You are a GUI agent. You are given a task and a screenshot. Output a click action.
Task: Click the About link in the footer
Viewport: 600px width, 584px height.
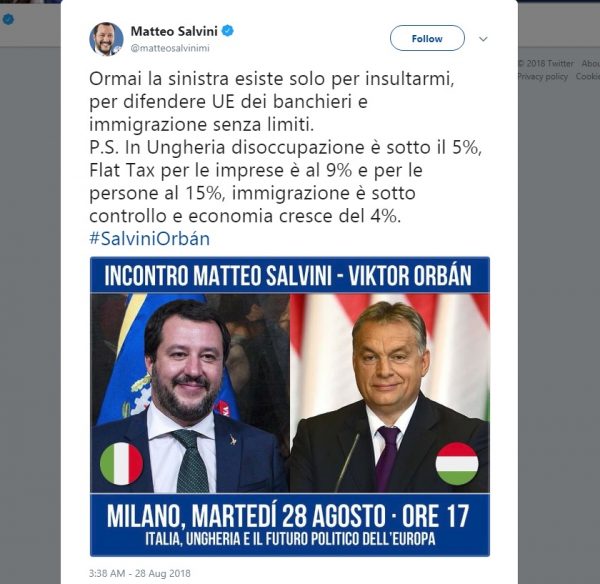pyautogui.click(x=591, y=63)
